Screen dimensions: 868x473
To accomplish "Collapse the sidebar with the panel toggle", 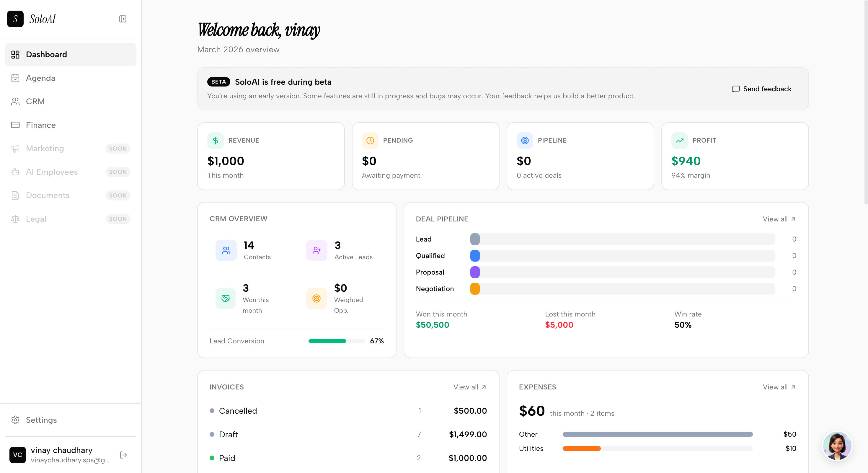I will 123,19.
